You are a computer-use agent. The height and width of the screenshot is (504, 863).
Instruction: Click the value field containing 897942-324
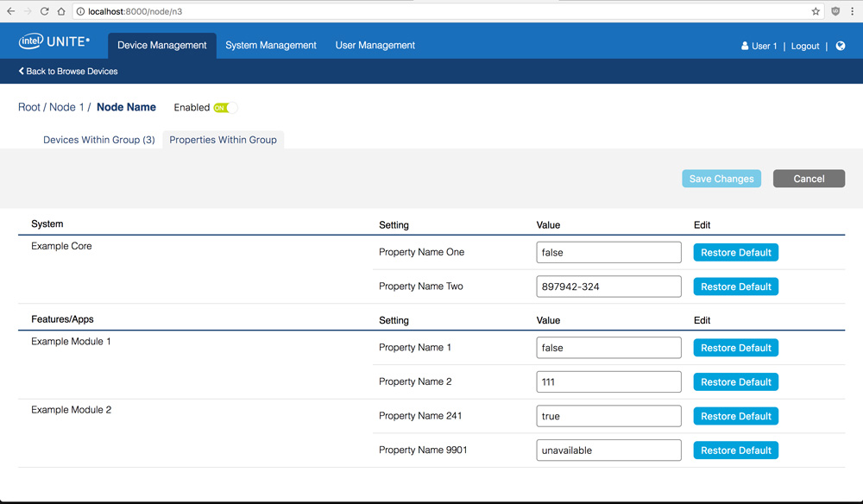608,287
